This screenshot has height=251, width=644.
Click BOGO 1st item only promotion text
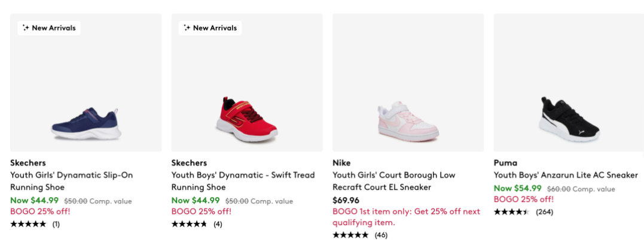(406, 217)
